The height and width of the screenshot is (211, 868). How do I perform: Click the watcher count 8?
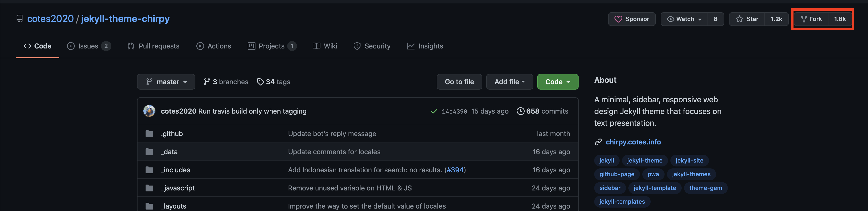tap(715, 19)
